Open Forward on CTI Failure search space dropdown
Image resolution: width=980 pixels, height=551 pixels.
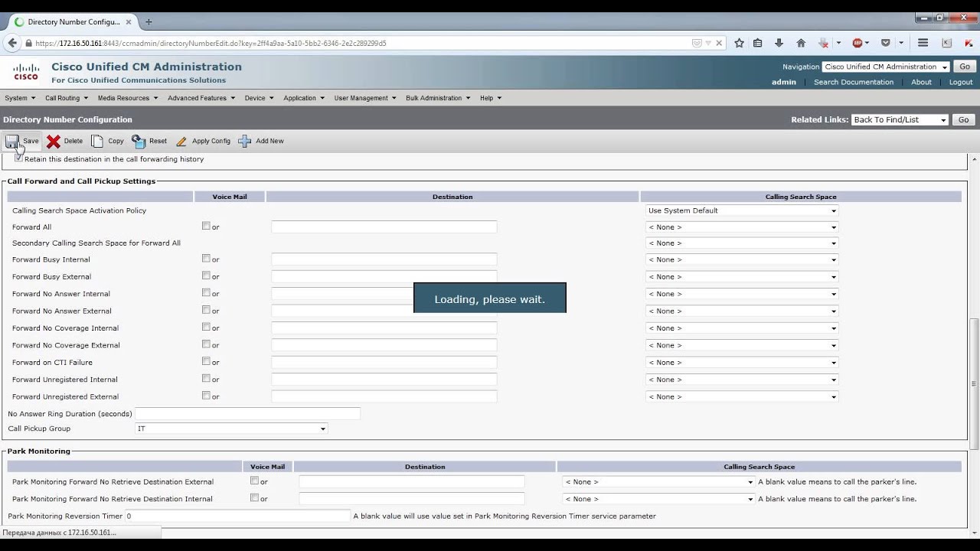[742, 363]
